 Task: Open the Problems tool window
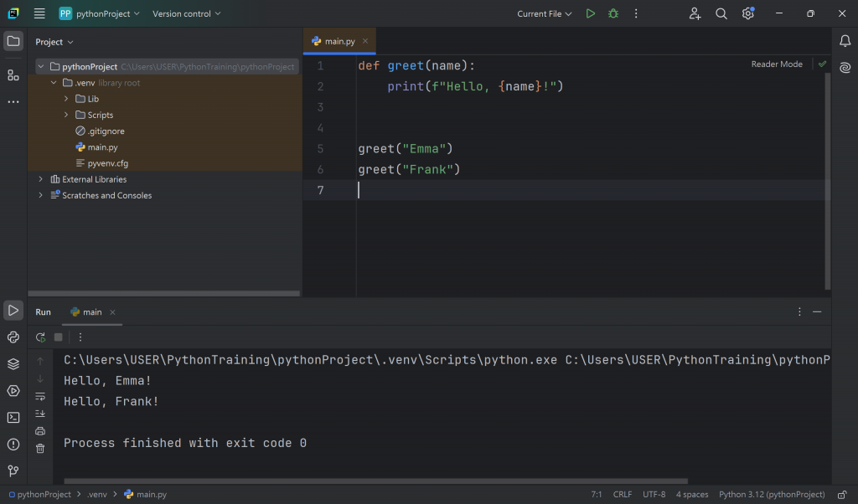point(13,445)
